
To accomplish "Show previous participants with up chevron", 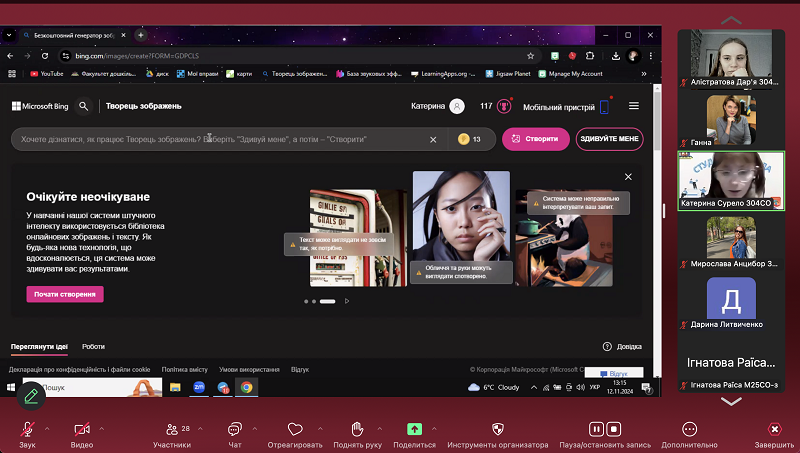I will [731, 20].
